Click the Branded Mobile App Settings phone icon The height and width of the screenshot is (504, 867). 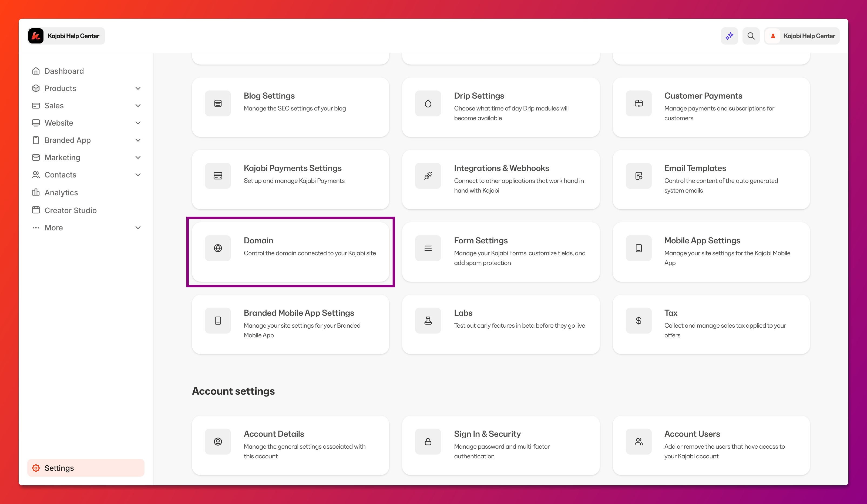pyautogui.click(x=218, y=321)
